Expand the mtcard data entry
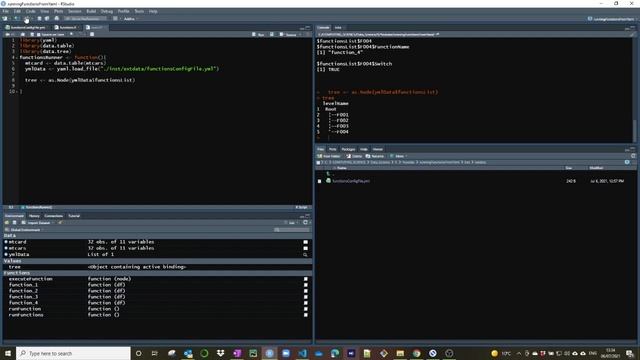 6,242
